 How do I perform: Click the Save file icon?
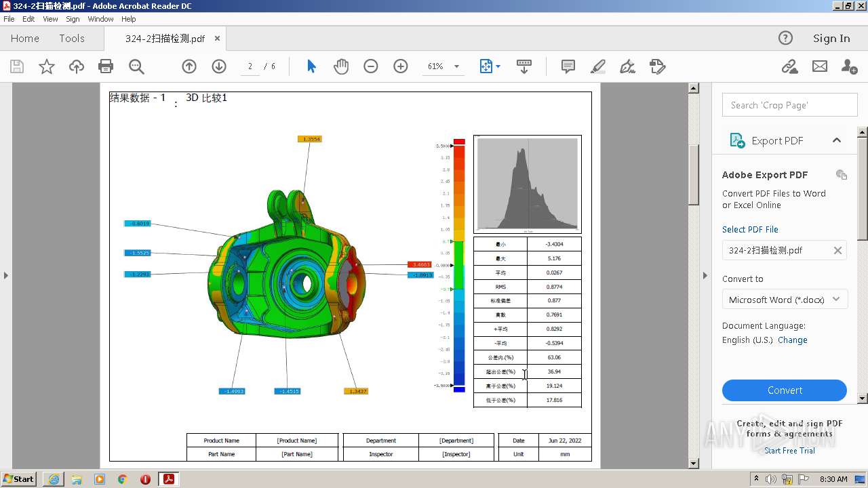pyautogui.click(x=17, y=66)
